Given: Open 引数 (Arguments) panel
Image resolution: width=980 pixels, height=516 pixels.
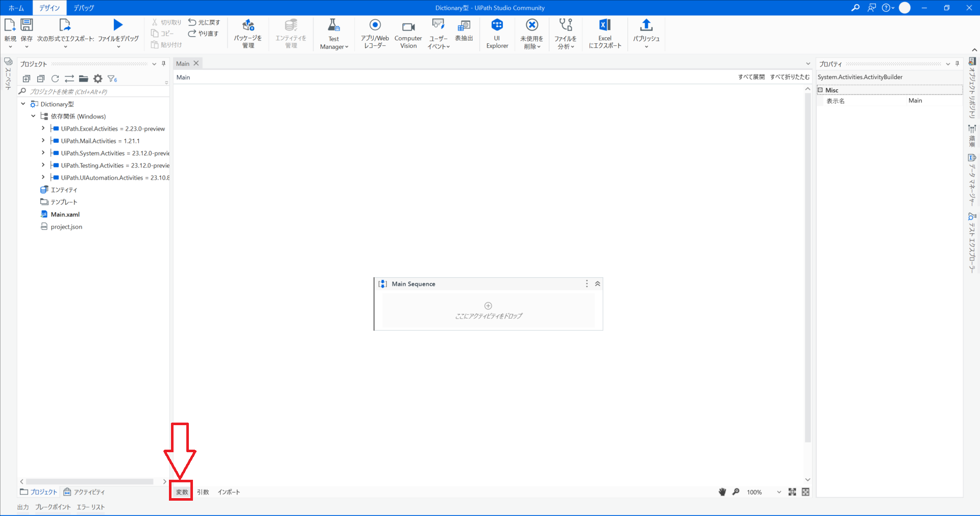Looking at the screenshot, I should point(203,492).
